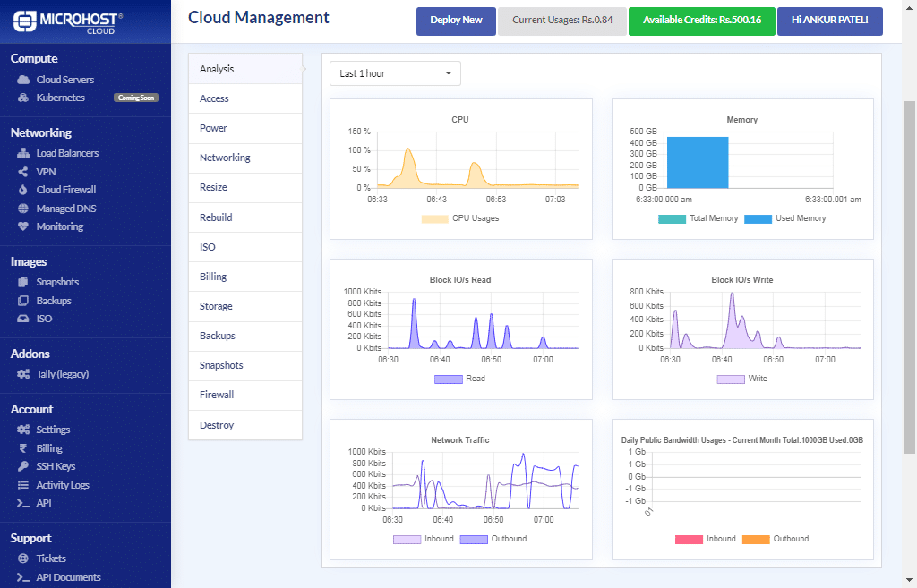Check Available Credits balance

[x=701, y=21]
